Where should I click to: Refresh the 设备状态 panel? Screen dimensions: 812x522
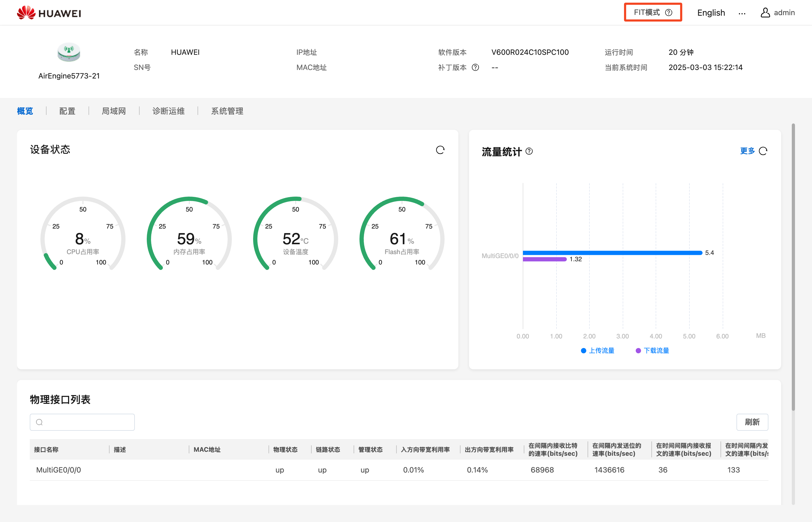click(x=440, y=150)
